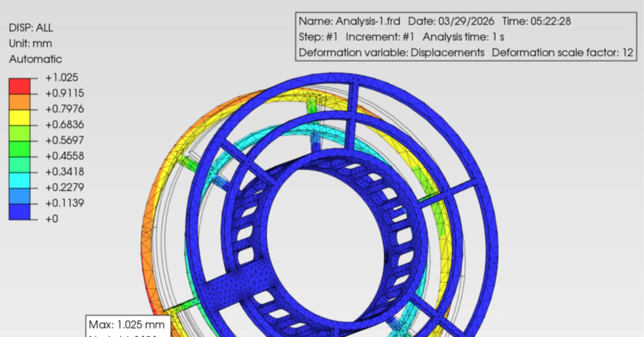This screenshot has width=644, height=337.
Task: Select the 'Analysis time: 1 s' text
Action: coord(463,37)
